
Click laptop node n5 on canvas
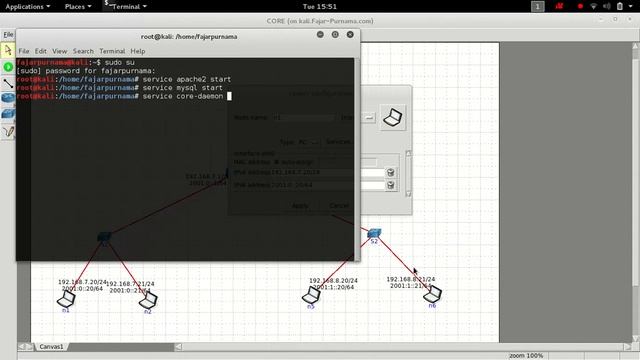point(311,295)
